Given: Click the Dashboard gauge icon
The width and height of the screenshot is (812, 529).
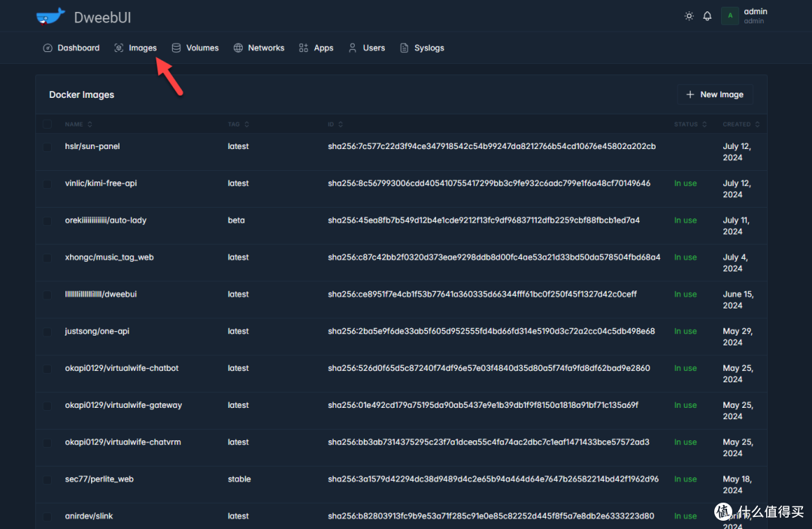Looking at the screenshot, I should pos(47,48).
